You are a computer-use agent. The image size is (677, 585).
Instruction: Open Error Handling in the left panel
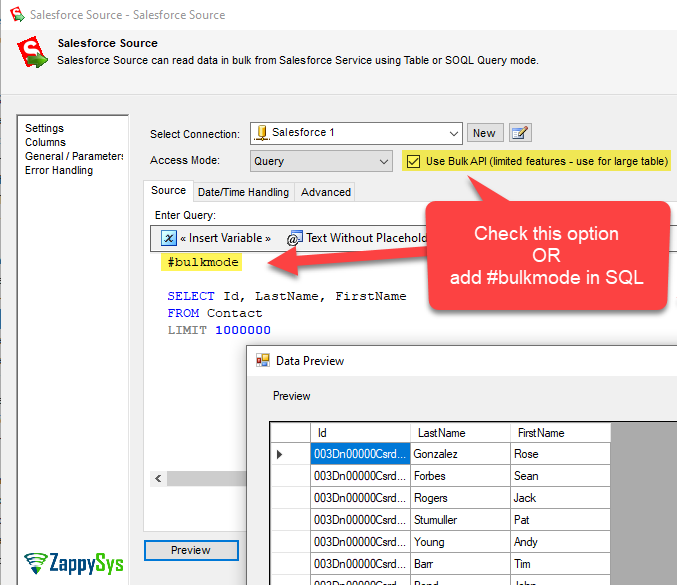point(59,170)
